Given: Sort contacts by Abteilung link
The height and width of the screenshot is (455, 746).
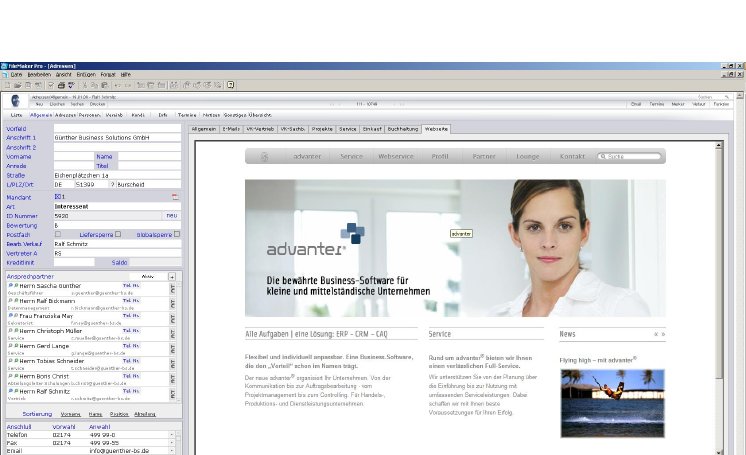Looking at the screenshot, I should tap(145, 415).
